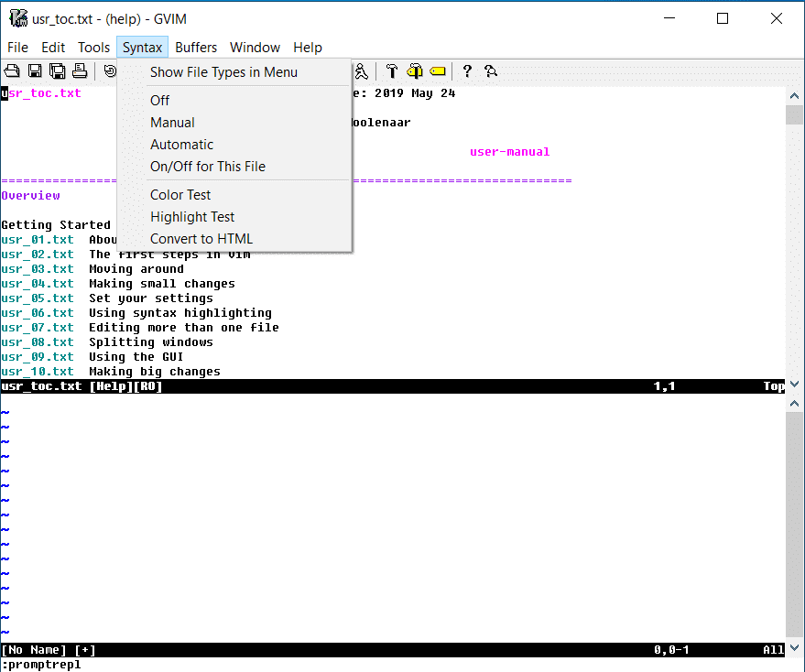The image size is (805, 672).
Task: Click the '2019 May 24' date text
Action: [415, 93]
